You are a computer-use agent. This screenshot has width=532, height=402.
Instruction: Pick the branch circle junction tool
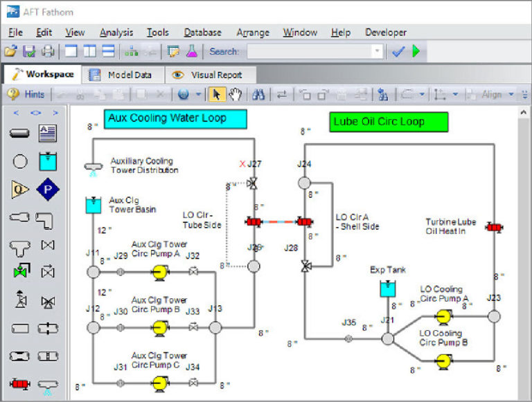[x=20, y=161]
